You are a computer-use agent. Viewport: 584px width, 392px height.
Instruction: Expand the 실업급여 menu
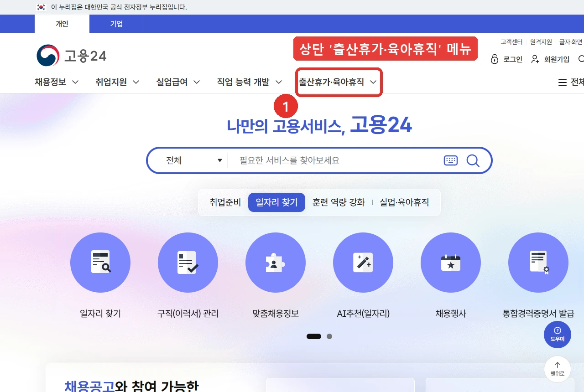pos(178,83)
